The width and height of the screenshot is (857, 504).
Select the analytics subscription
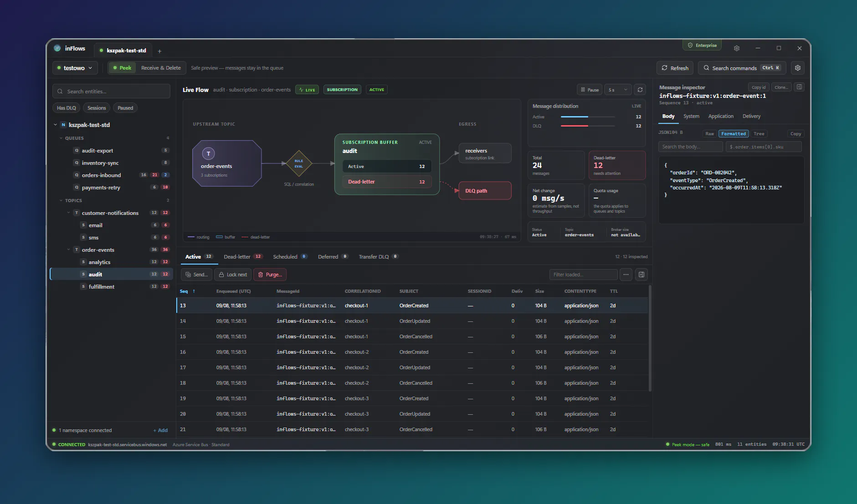(112, 262)
